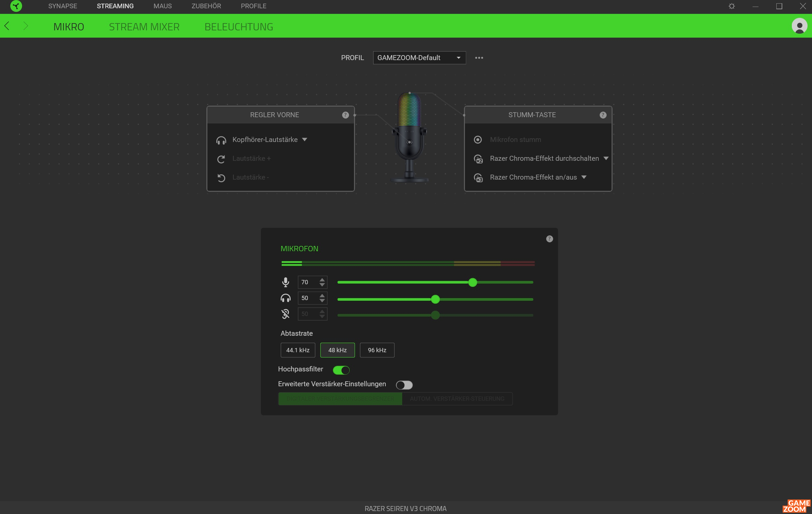Click the PROFIL label
The height and width of the screenshot is (514, 812).
point(352,58)
